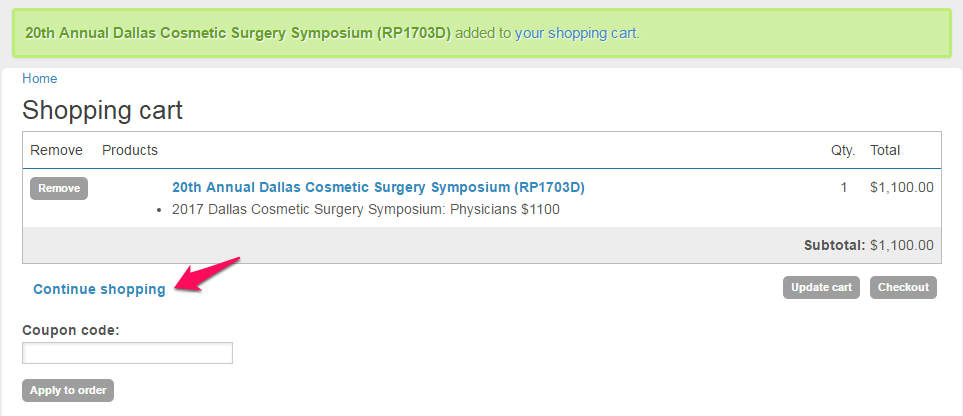963x416 pixels.
Task: Focus the Coupon code text field
Action: tap(127, 353)
